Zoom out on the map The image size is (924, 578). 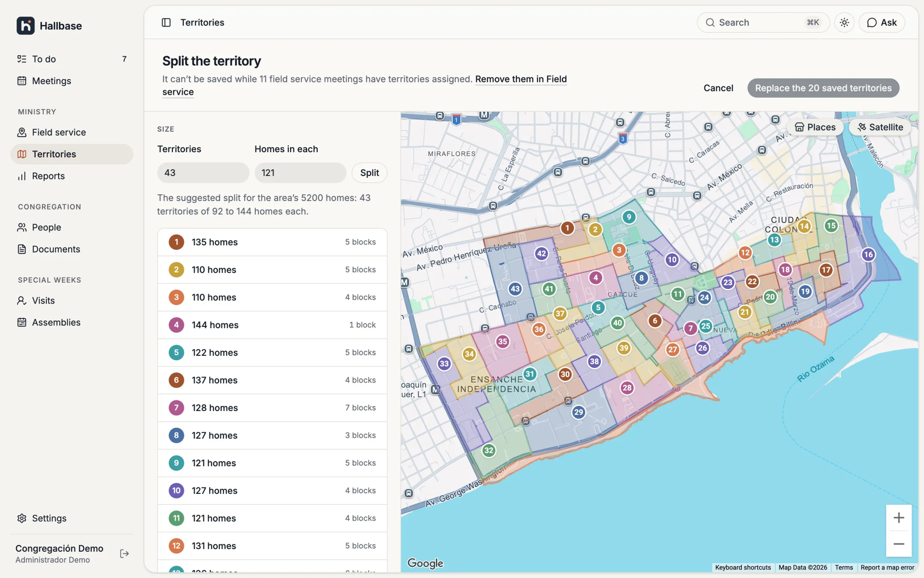[899, 544]
